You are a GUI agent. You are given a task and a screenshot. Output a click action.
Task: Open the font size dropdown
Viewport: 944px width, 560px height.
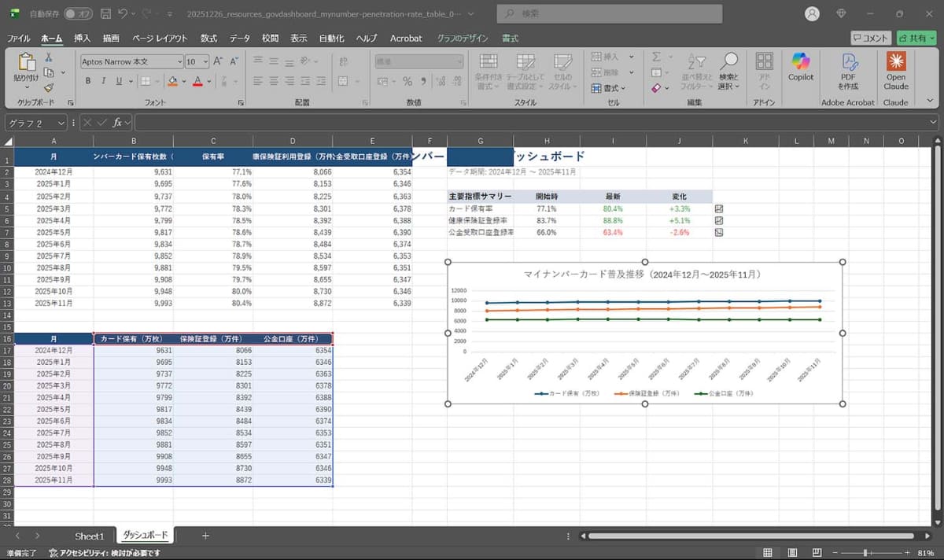point(204,61)
